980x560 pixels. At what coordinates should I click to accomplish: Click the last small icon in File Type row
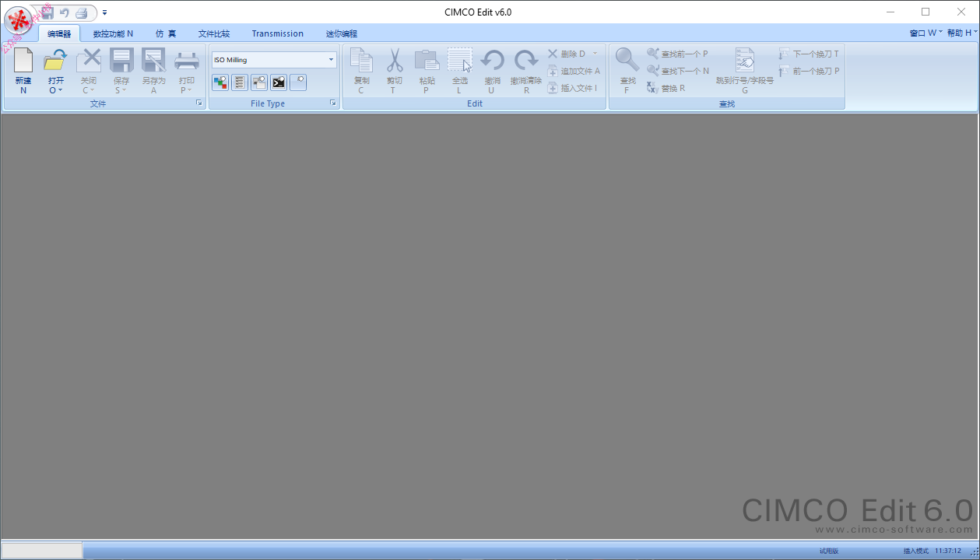[x=298, y=82]
